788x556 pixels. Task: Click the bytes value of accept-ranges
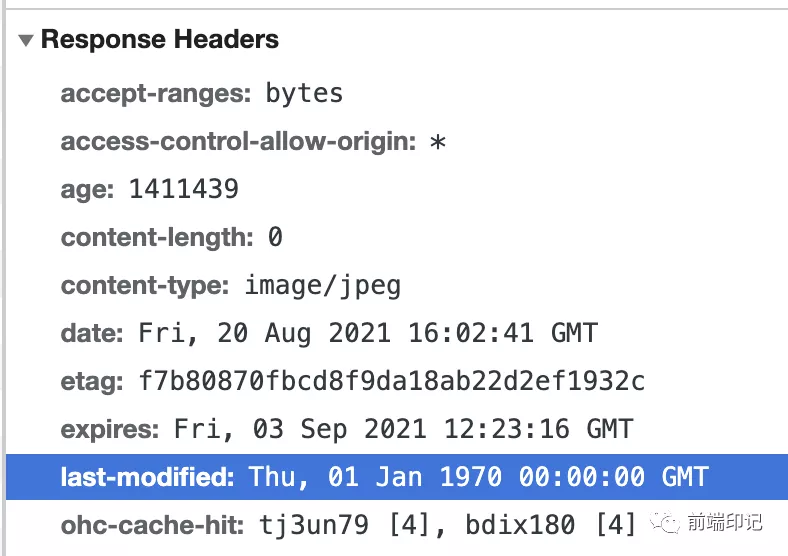click(304, 94)
